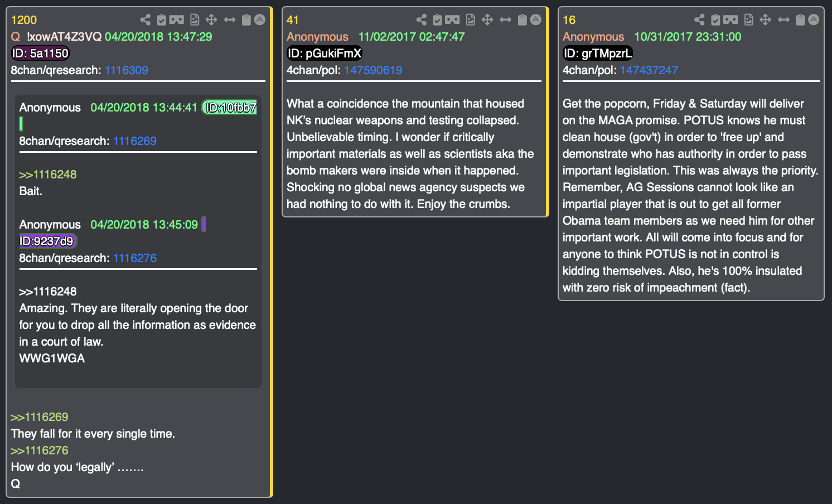Click timestamp 10/31/2017 23:31:00
The height and width of the screenshot is (504, 832).
pyautogui.click(x=688, y=37)
